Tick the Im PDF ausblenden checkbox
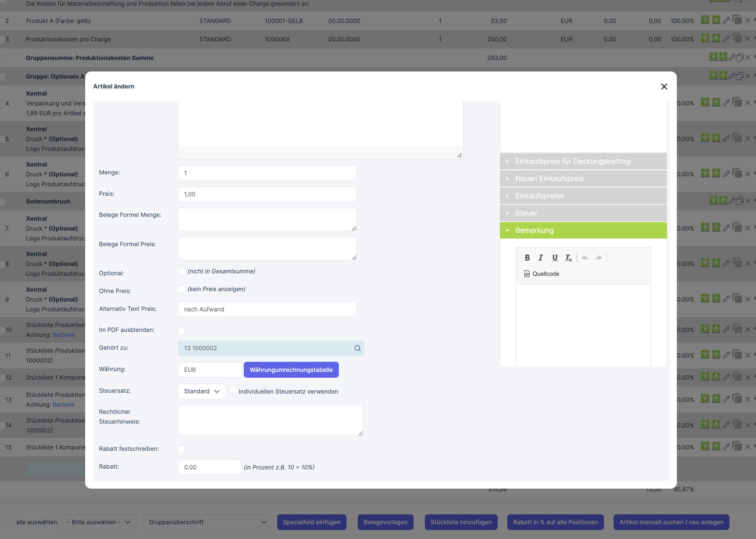The image size is (756, 539). [182, 331]
